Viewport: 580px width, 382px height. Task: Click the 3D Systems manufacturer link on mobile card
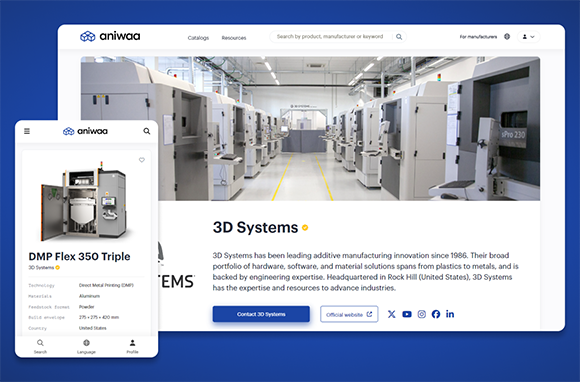(41, 267)
